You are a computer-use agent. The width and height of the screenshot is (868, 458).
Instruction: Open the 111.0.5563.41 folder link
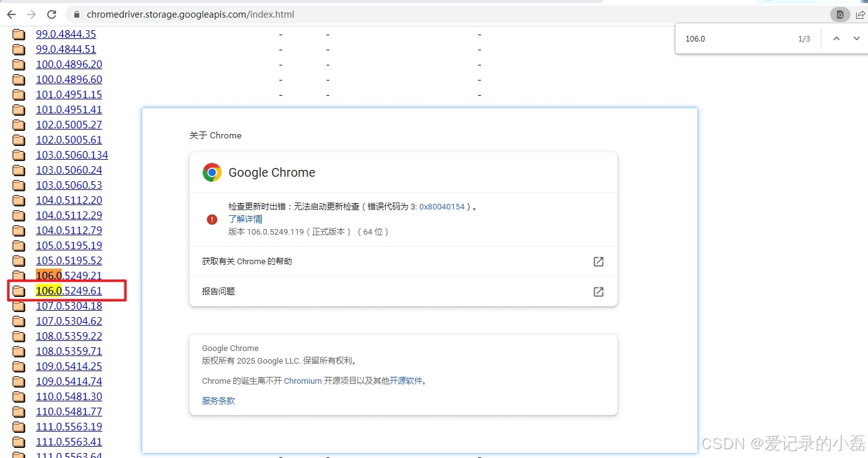[69, 442]
